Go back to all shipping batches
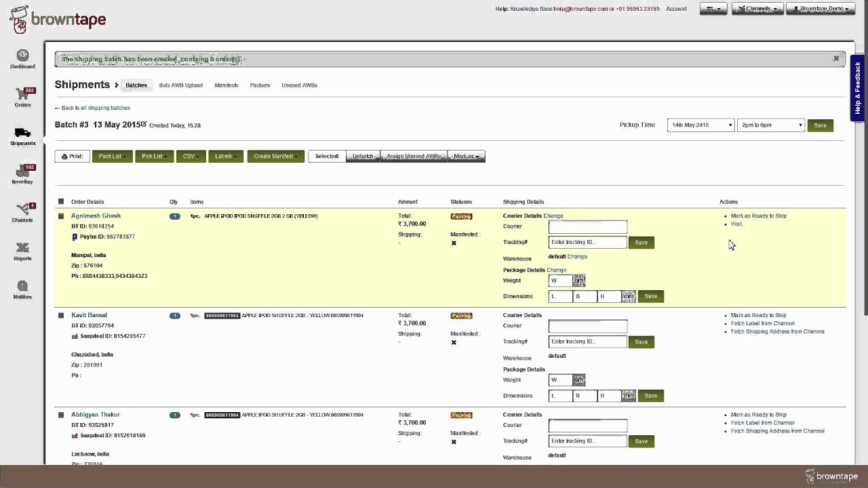 click(x=92, y=108)
